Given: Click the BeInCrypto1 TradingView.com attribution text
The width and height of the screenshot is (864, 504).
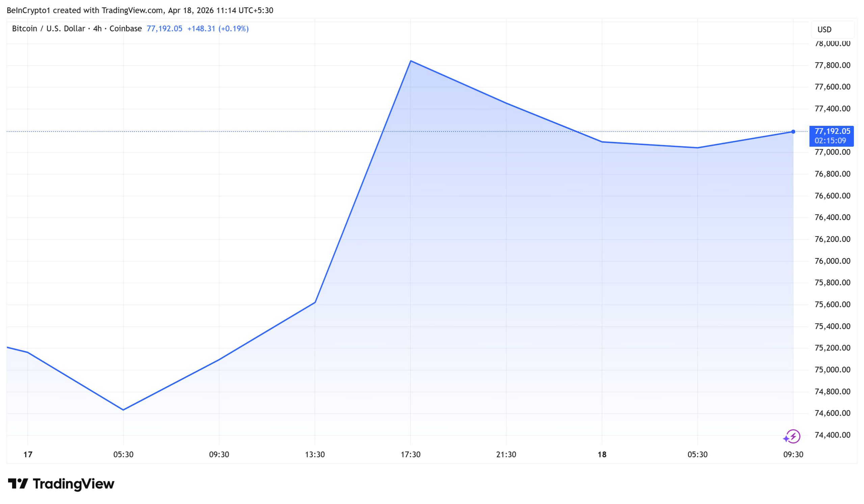Looking at the screenshot, I should coord(140,10).
